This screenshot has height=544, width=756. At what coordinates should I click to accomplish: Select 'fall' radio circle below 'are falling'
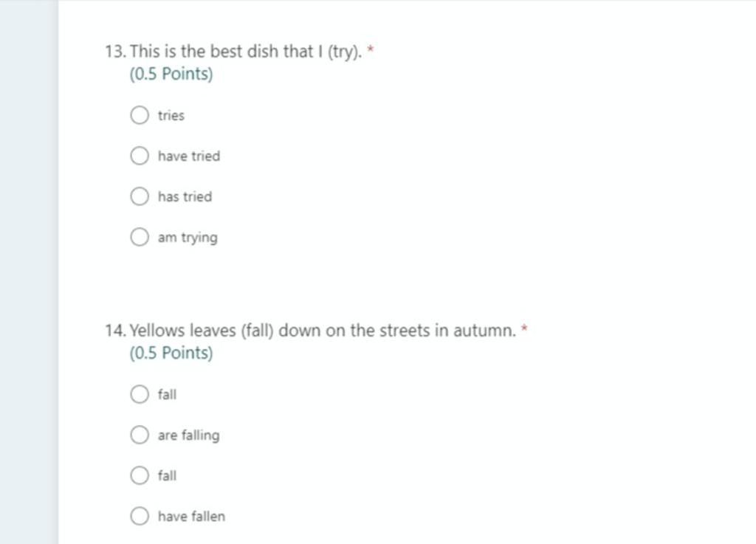(x=140, y=475)
